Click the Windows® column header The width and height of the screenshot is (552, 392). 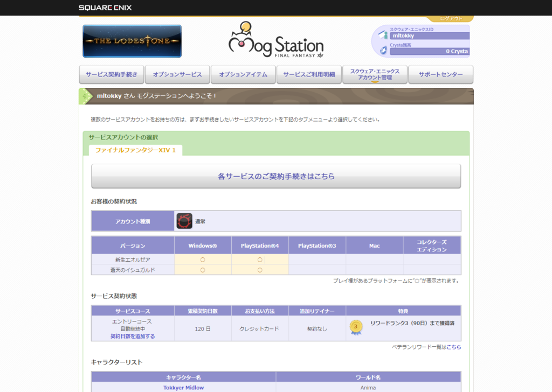click(203, 246)
